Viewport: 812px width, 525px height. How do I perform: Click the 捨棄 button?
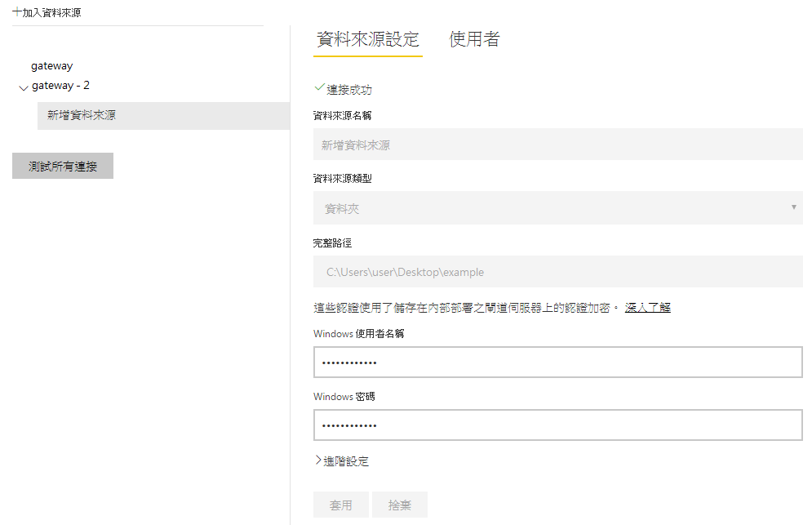(x=400, y=505)
